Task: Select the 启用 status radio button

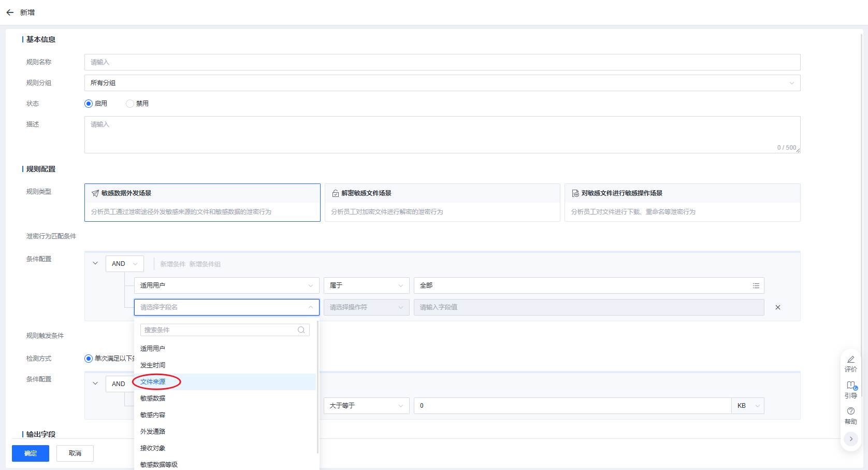Action: (89, 104)
